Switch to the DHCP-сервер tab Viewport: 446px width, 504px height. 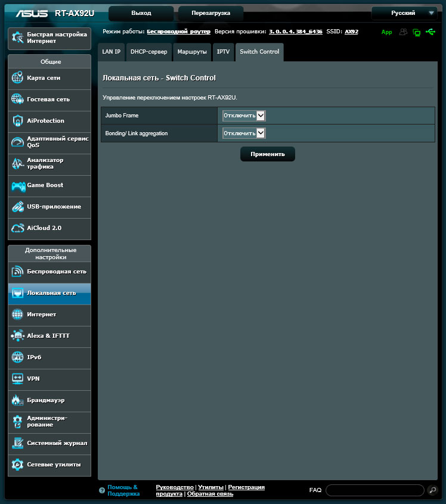click(149, 52)
